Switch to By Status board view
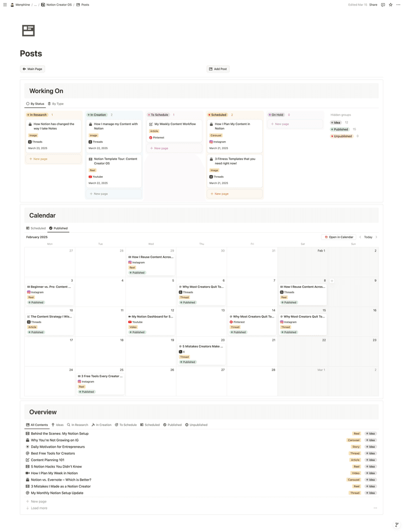Image resolution: width=404 pixels, height=532 pixels. [35, 104]
